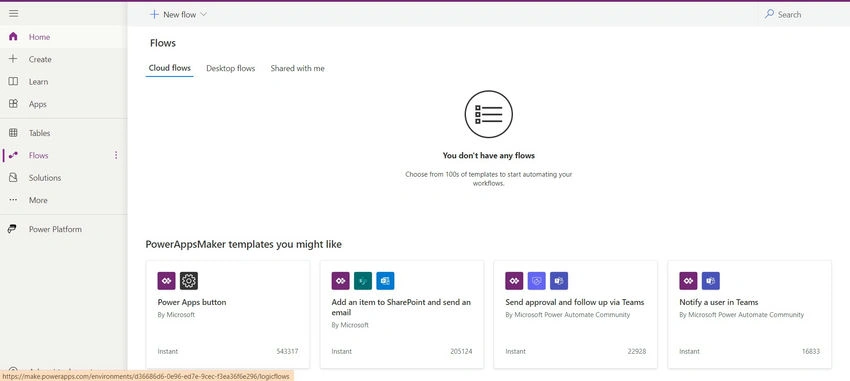The width and height of the screenshot is (850, 381).
Task: Click the 205124 usage count
Action: [461, 351]
